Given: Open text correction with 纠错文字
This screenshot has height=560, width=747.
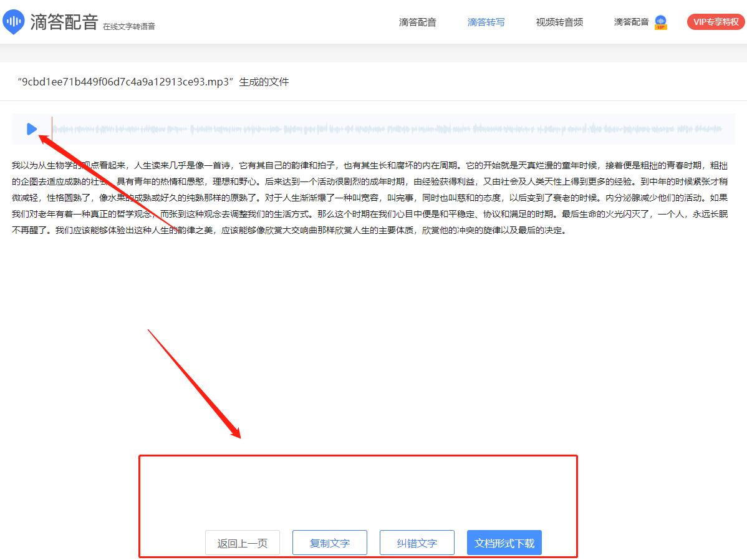Looking at the screenshot, I should coord(417,542).
